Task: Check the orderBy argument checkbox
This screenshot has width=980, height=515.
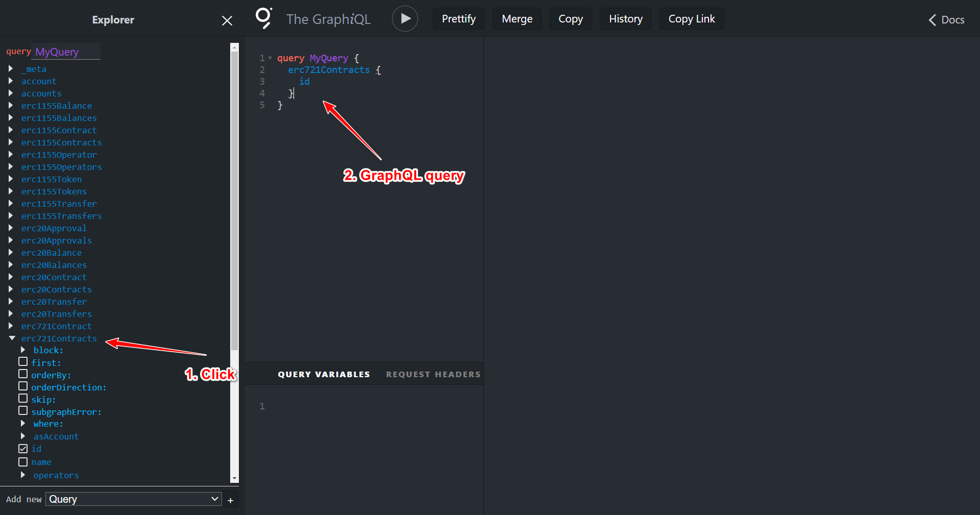Action: coord(23,374)
